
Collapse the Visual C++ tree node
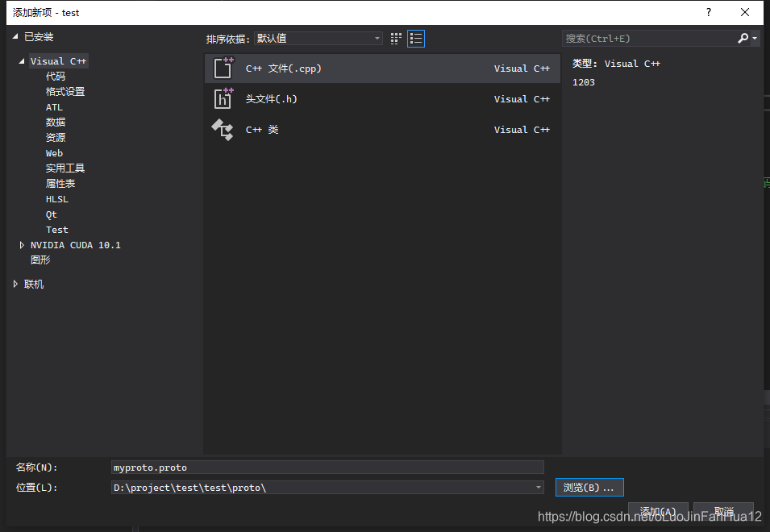click(22, 61)
